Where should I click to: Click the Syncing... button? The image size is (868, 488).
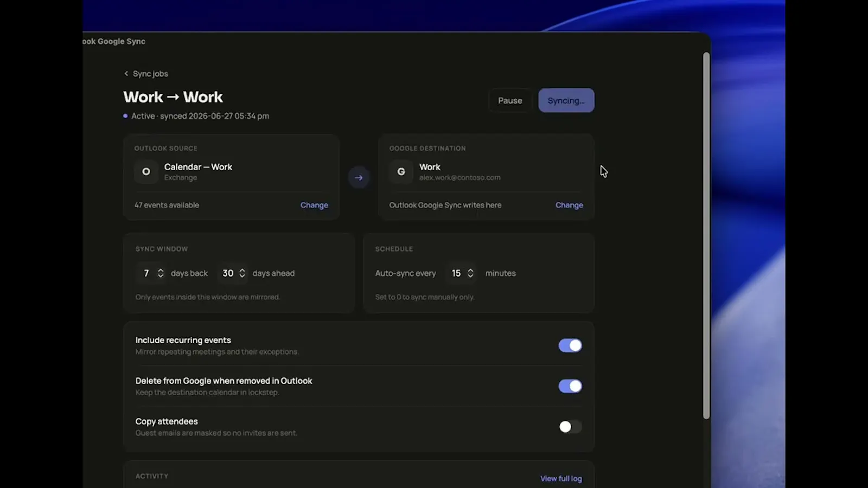tap(566, 100)
